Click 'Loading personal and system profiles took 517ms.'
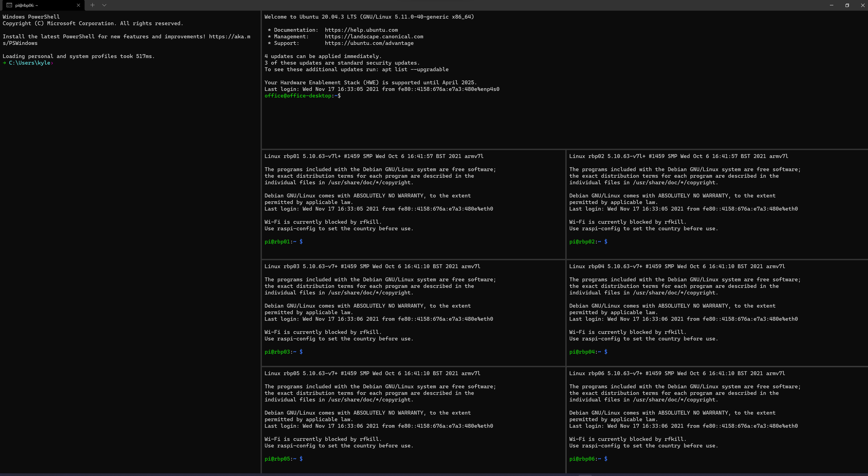Image resolution: width=868 pixels, height=476 pixels. [78, 56]
